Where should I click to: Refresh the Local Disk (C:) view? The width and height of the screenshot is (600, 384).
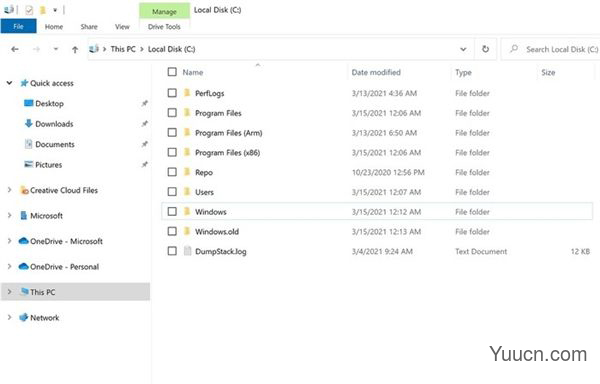point(485,49)
